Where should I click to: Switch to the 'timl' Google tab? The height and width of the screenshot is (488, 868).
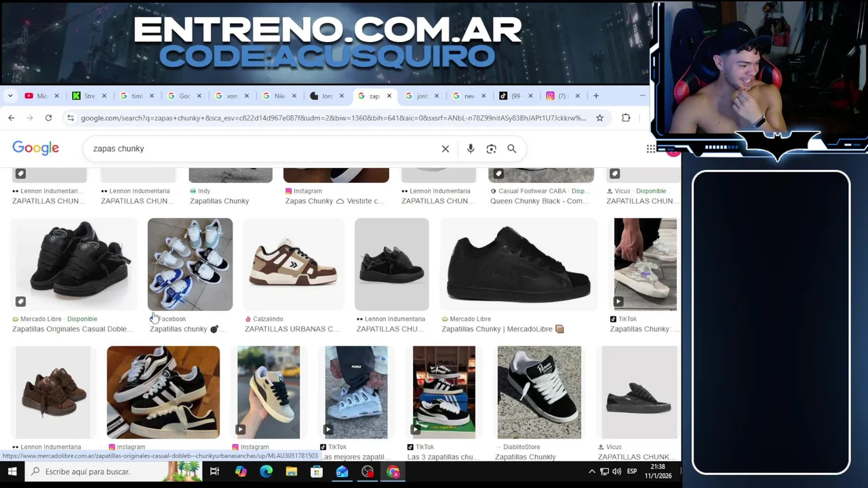(x=136, y=96)
